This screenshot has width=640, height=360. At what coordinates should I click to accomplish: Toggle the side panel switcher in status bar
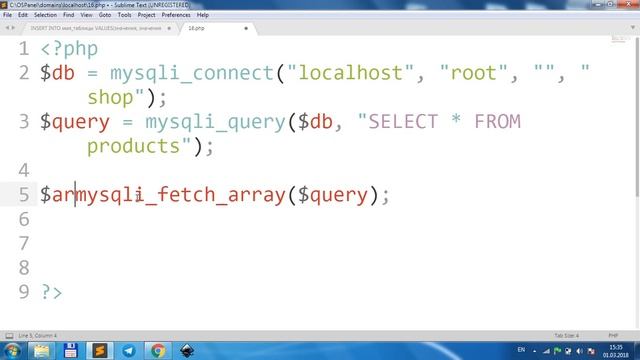tap(9, 336)
